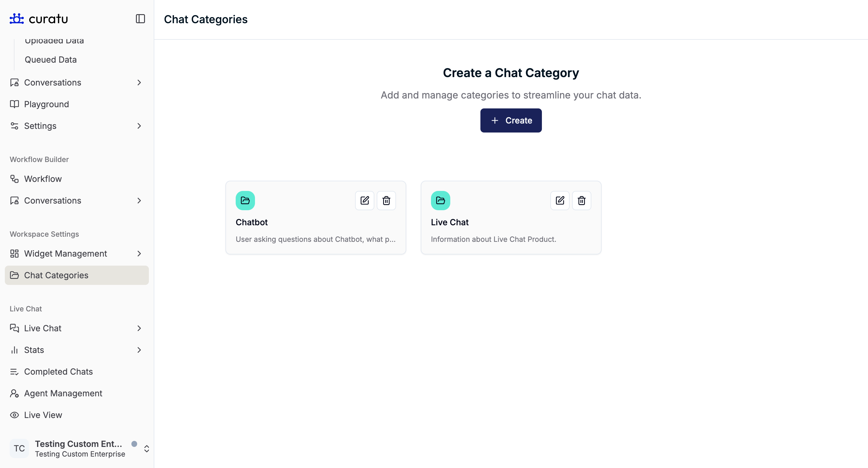Viewport: 868px width, 468px height.
Task: Click the Chatbot green folder icon
Action: pos(245,201)
